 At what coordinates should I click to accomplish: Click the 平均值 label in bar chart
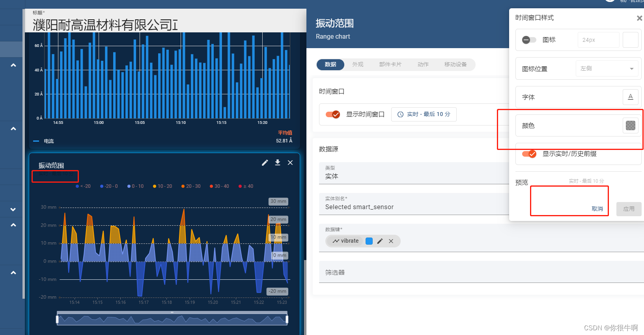285,133
